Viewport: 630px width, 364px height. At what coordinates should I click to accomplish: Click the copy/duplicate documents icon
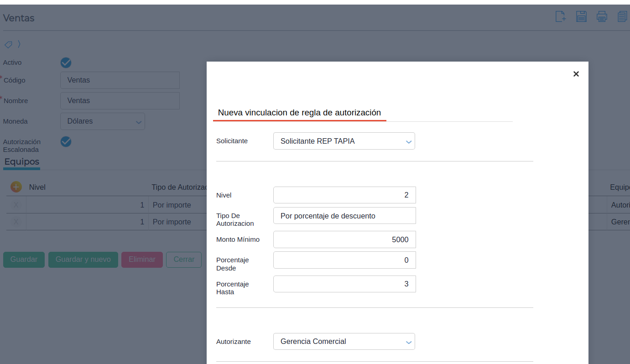pyautogui.click(x=622, y=17)
